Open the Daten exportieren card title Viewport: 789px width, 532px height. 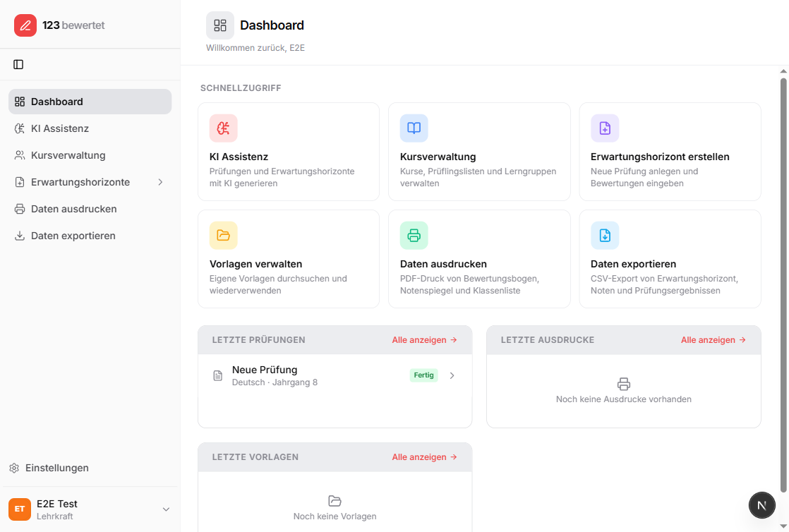tap(633, 264)
